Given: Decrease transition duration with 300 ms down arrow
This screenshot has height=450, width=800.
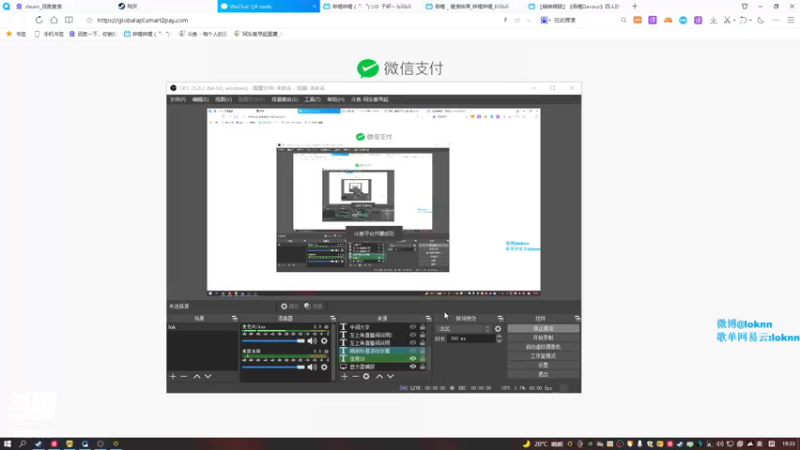Looking at the screenshot, I should click(x=499, y=341).
